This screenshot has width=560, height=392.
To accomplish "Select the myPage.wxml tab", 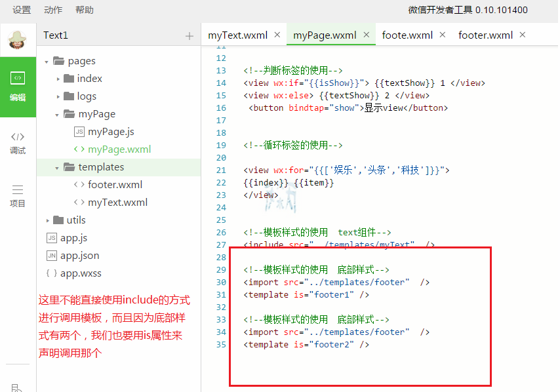I will (325, 35).
